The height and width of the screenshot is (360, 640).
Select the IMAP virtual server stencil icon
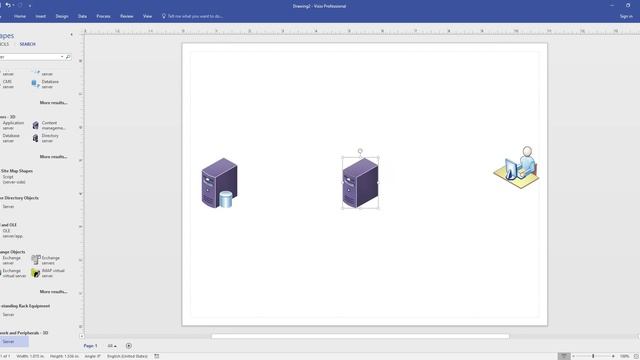tap(36, 273)
